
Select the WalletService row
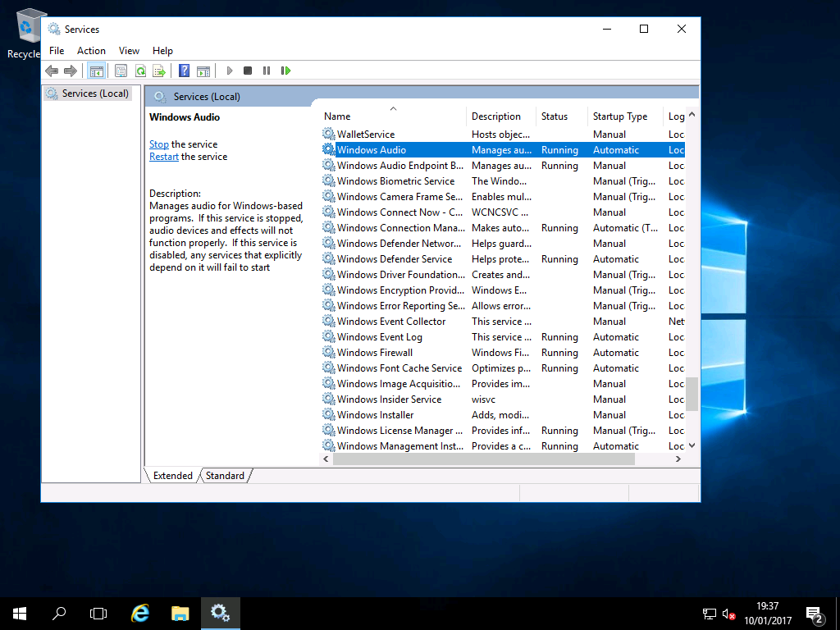click(503, 134)
